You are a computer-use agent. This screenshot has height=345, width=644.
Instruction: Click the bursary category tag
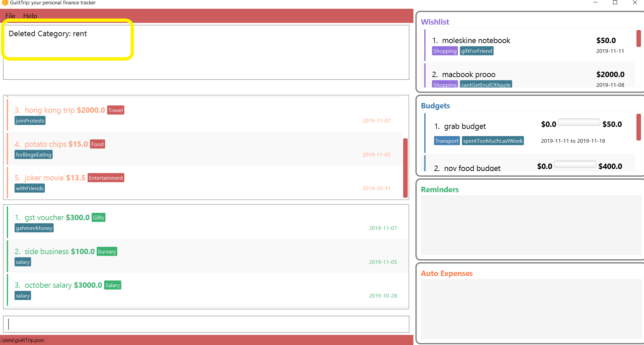click(107, 251)
